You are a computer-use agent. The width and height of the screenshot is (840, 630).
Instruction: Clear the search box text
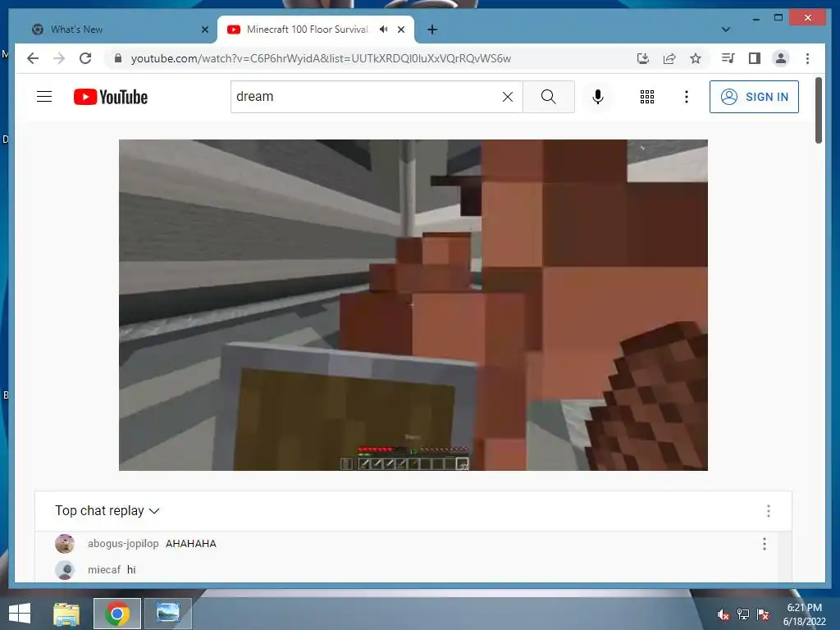coord(507,97)
